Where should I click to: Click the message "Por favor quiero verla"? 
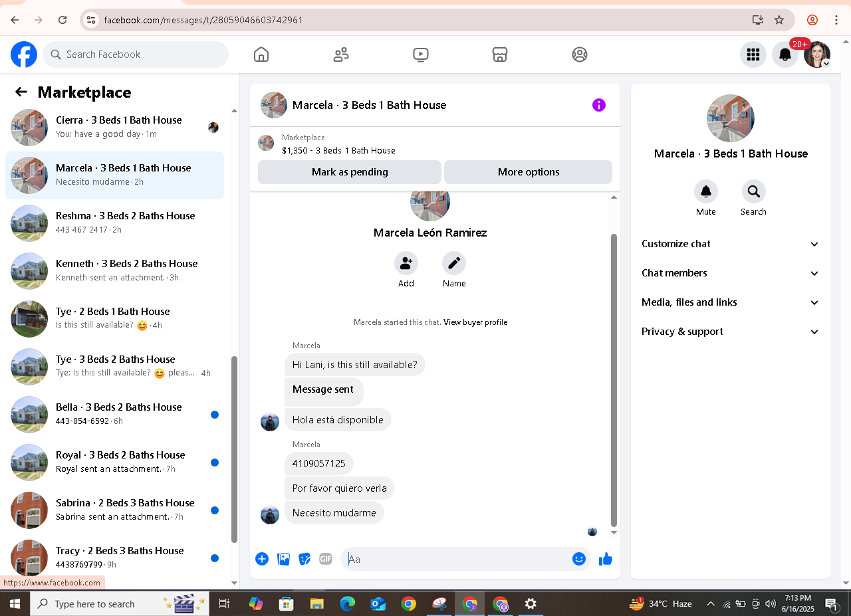tap(340, 488)
